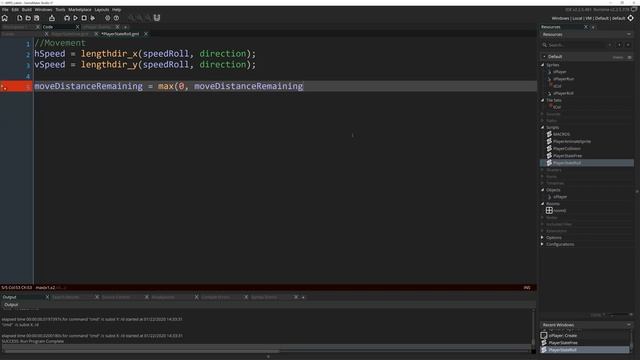Open PlayerStateFree in Recent Windows
Viewport: 640px width, 360px height.
[562, 343]
